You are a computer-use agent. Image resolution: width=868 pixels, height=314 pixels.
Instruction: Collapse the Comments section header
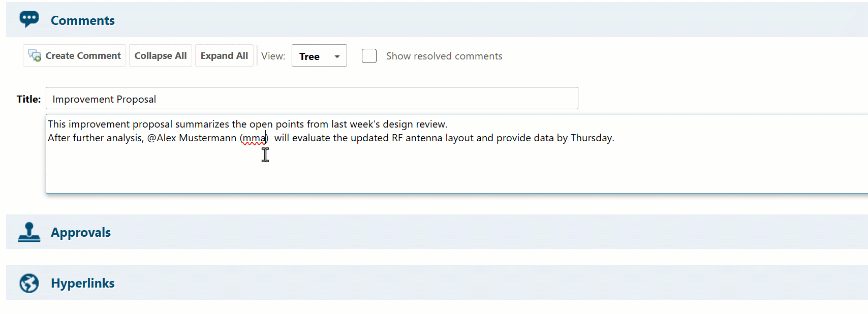83,20
